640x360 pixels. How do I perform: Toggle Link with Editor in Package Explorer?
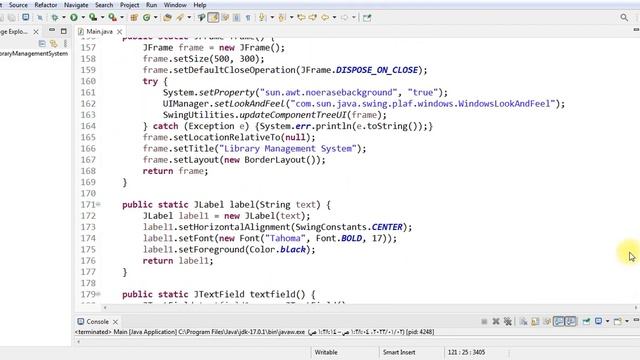click(x=53, y=43)
